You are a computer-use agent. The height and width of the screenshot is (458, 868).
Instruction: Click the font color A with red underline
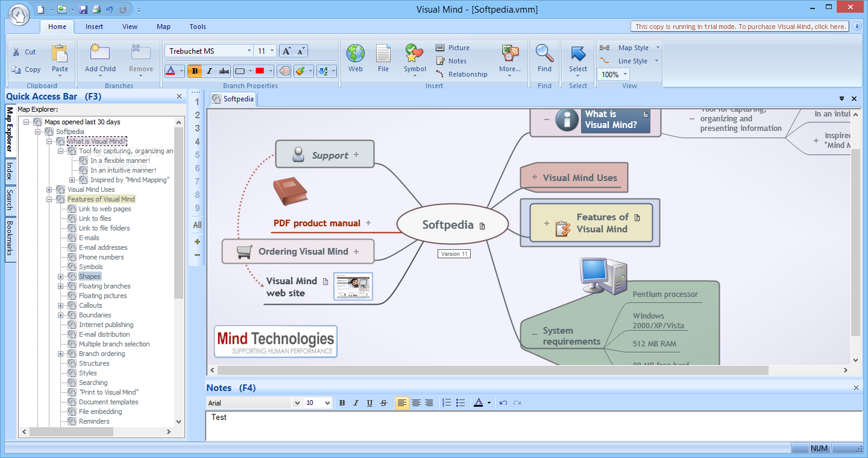[x=171, y=71]
